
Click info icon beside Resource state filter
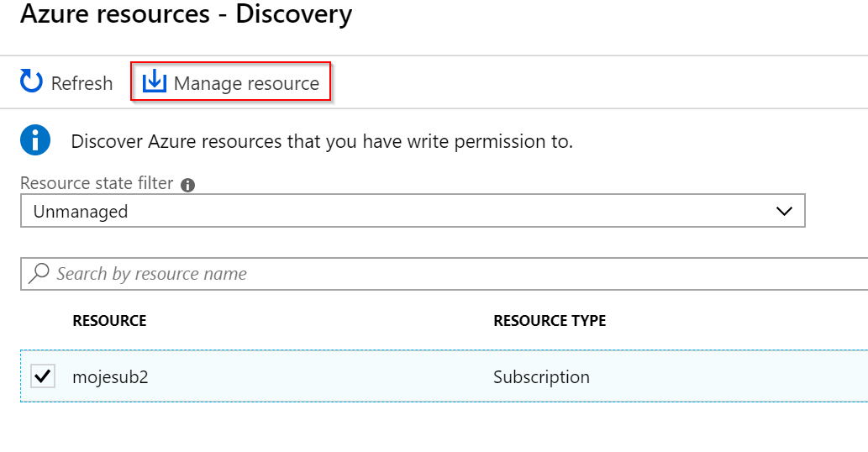pos(187,185)
